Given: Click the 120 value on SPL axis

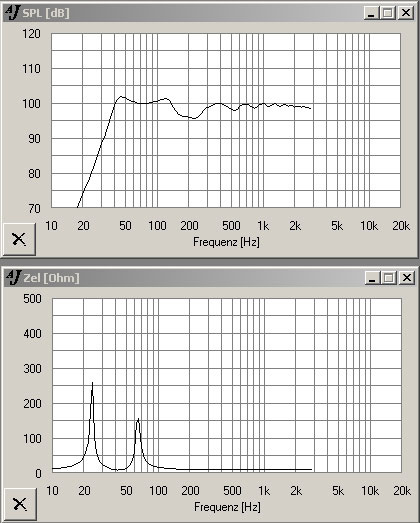Looking at the screenshot, I should [31, 34].
